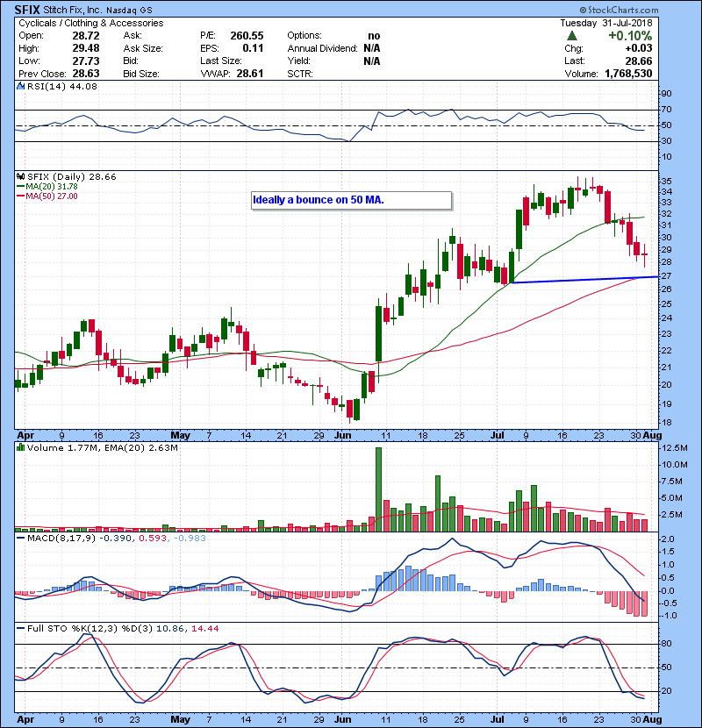Image resolution: width=702 pixels, height=728 pixels.
Task: Click 'Volume 1.77M, EMA(20) 2.63M' panel label
Action: 102,447
